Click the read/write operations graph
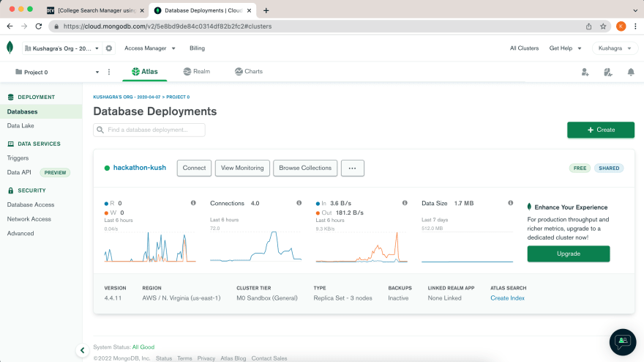The image size is (644, 362). (x=150, y=246)
